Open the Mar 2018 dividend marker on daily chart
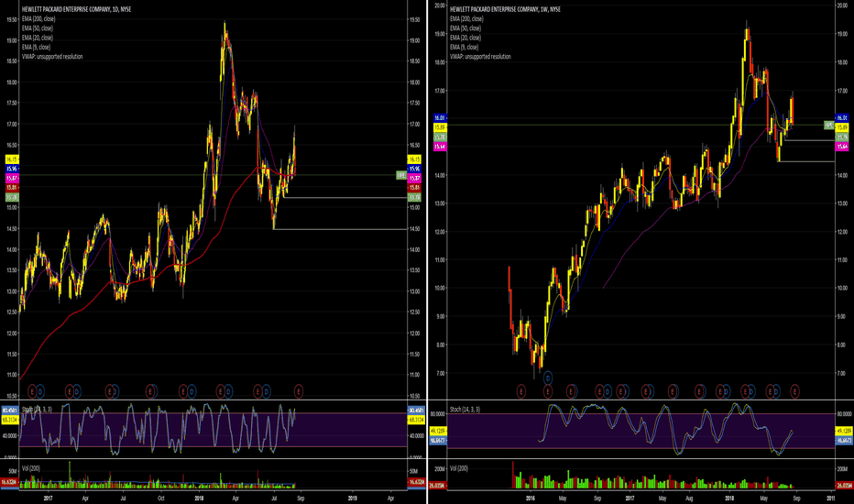Image resolution: width=854 pixels, height=504 pixels. 228,391
